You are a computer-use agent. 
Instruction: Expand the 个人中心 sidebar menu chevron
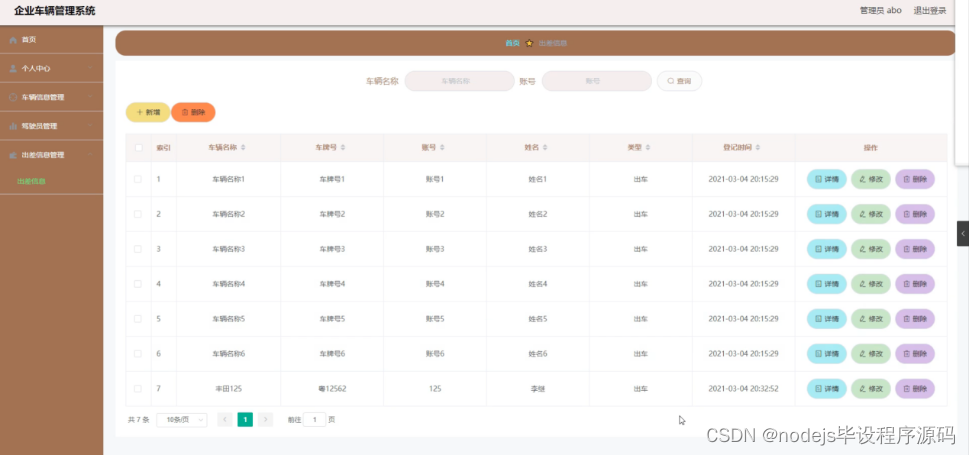click(x=90, y=69)
